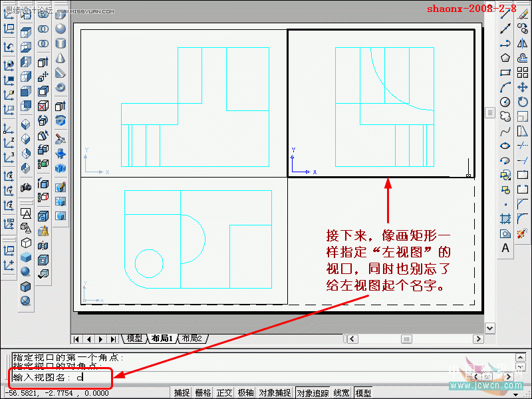Viewport: 532px width, 399px height.
Task: Create a solid Sphere
Action: coord(61,29)
